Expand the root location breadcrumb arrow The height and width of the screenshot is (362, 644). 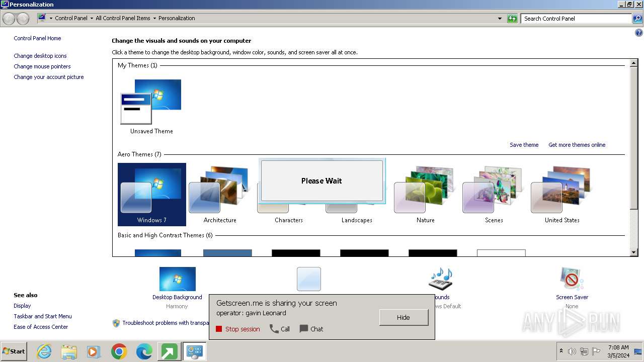pyautogui.click(x=51, y=18)
